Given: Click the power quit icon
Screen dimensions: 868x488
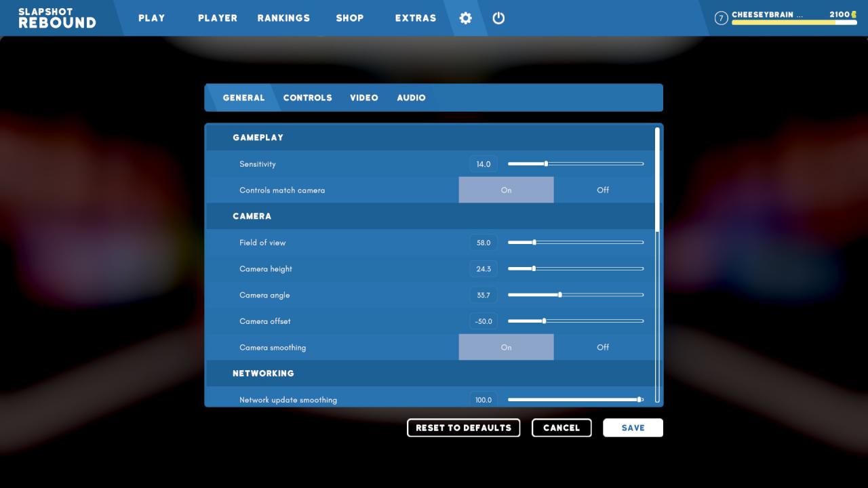Looking at the screenshot, I should point(498,18).
